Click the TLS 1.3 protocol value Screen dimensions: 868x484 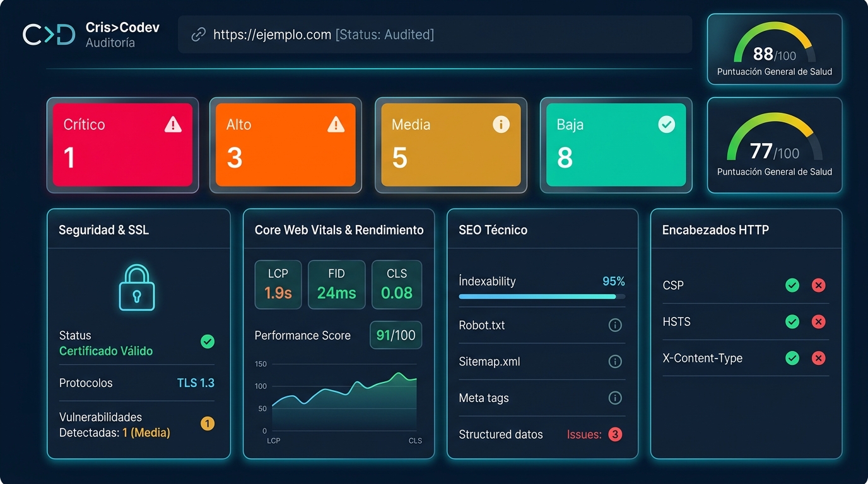coord(196,383)
